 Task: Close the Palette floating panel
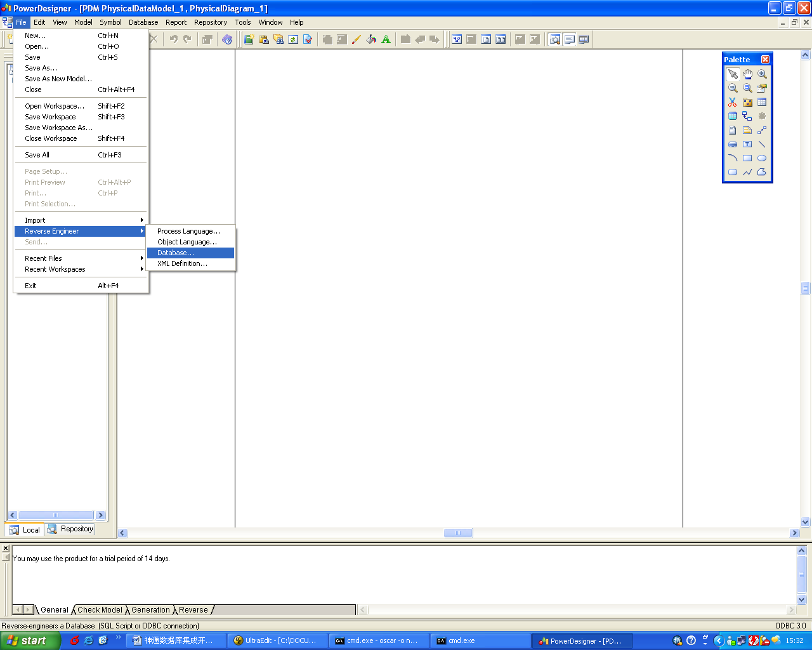(x=765, y=59)
